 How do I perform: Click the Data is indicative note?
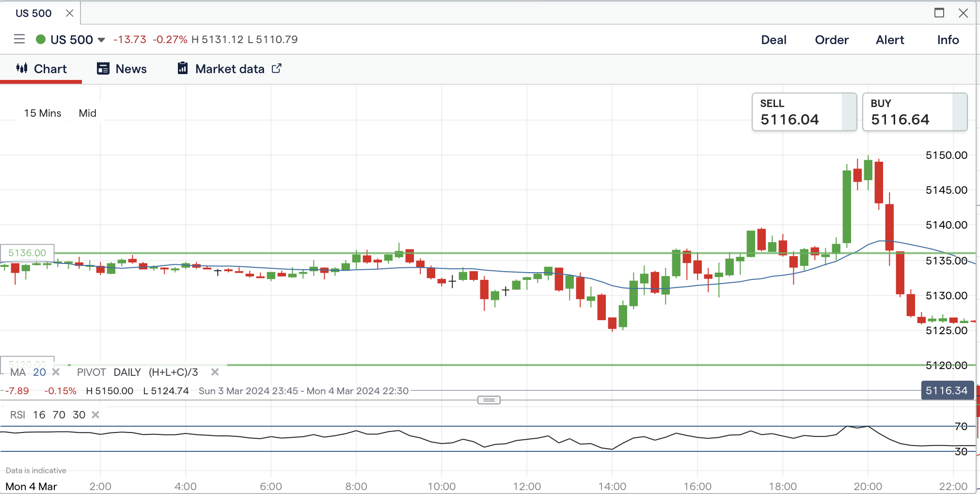[x=36, y=470]
